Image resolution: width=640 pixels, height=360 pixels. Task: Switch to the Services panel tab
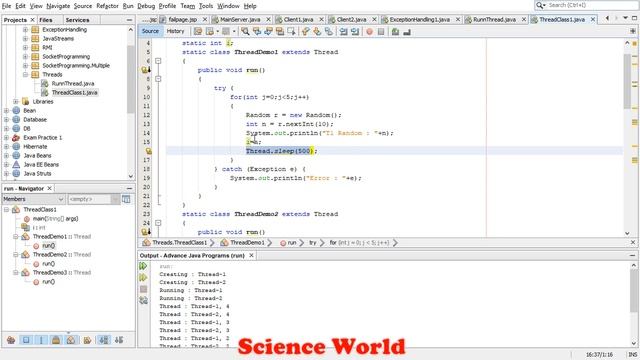[77, 20]
